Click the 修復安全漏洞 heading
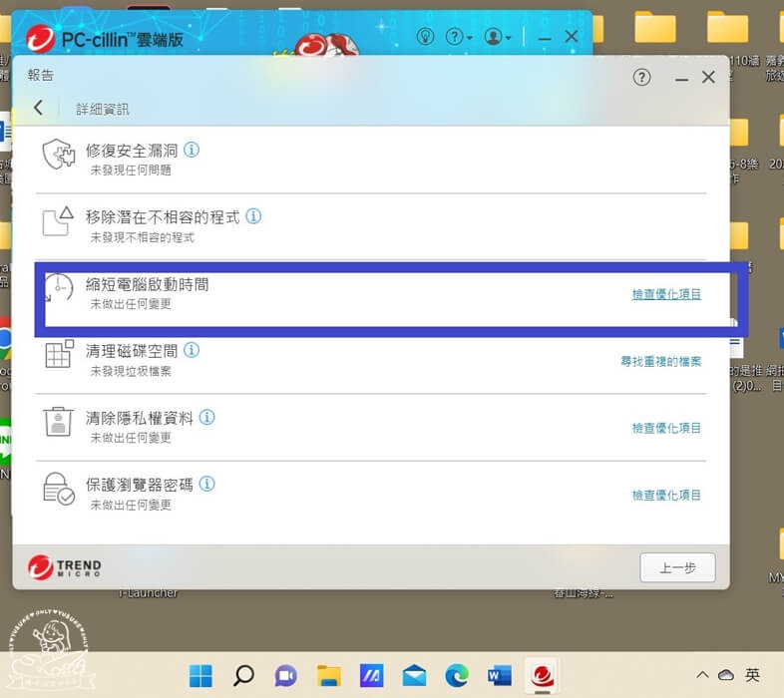The height and width of the screenshot is (698, 784). [x=132, y=150]
